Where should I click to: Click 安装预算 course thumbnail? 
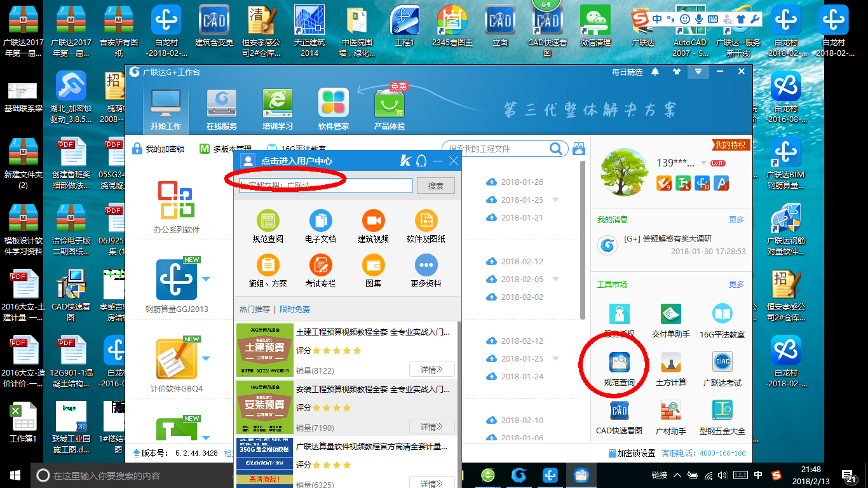(x=265, y=407)
